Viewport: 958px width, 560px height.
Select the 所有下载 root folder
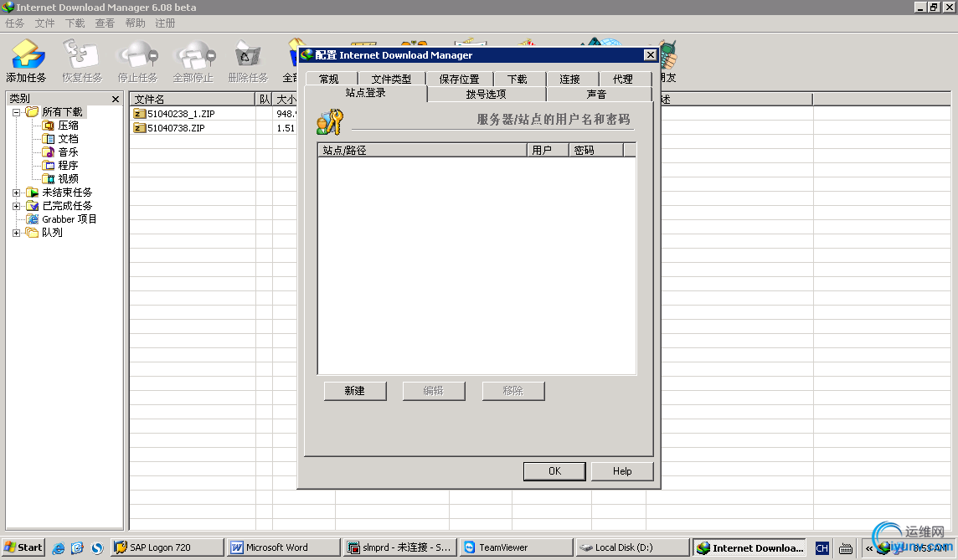tap(62, 112)
